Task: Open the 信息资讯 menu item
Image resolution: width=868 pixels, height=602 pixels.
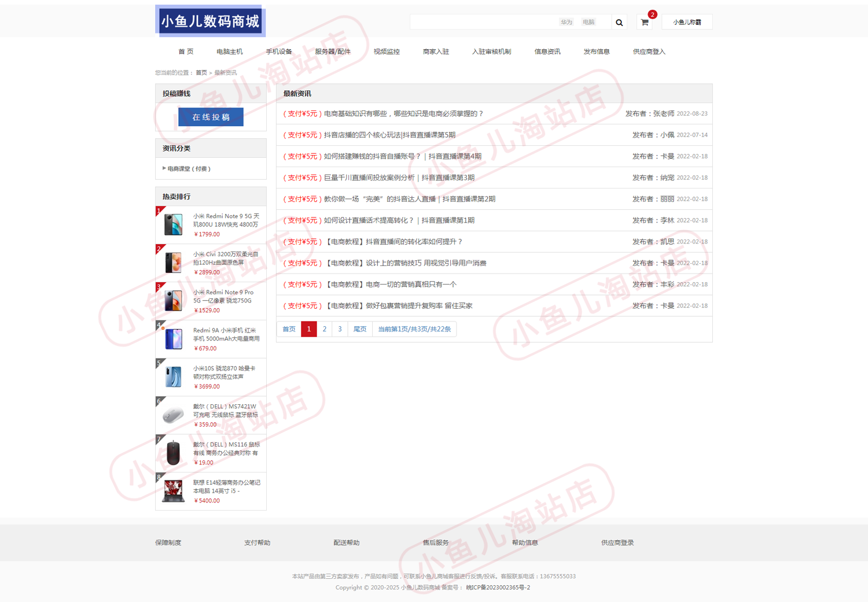Action: coord(547,51)
